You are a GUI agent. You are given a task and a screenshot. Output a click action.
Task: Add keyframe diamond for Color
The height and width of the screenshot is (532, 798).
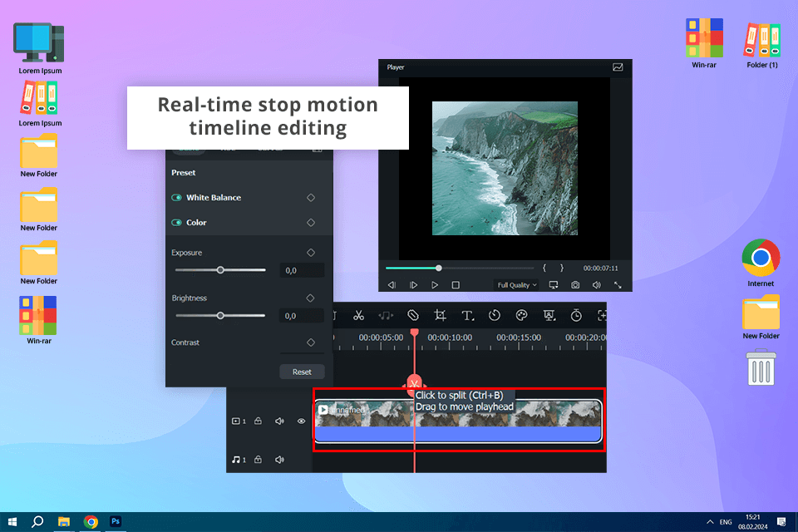click(311, 223)
